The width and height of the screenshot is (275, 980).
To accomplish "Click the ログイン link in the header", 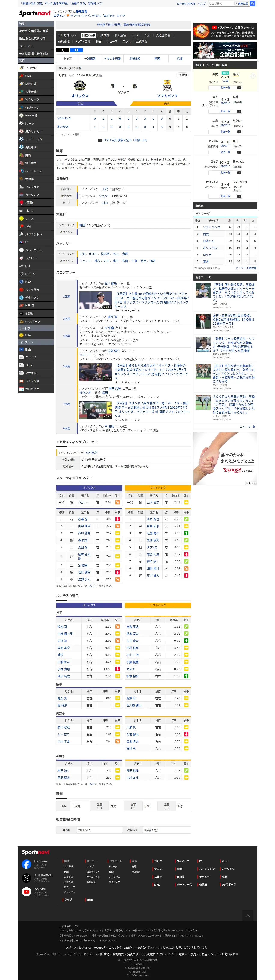I will click(59, 16).
